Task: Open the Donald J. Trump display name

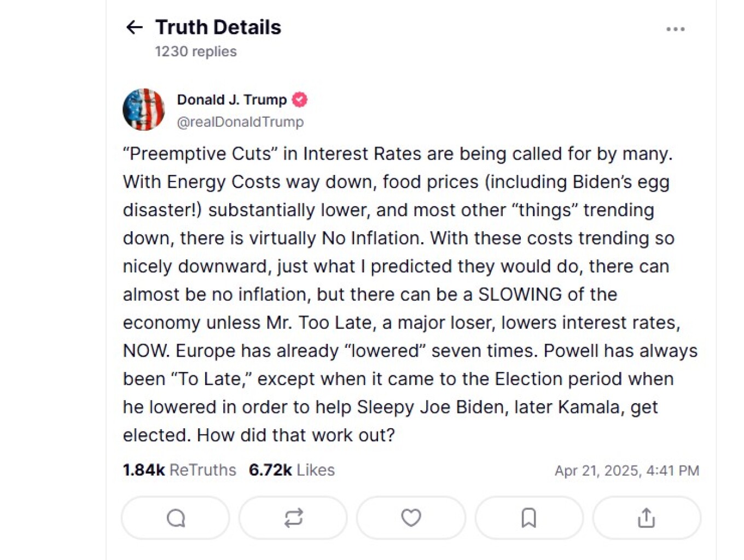Action: pyautogui.click(x=231, y=100)
